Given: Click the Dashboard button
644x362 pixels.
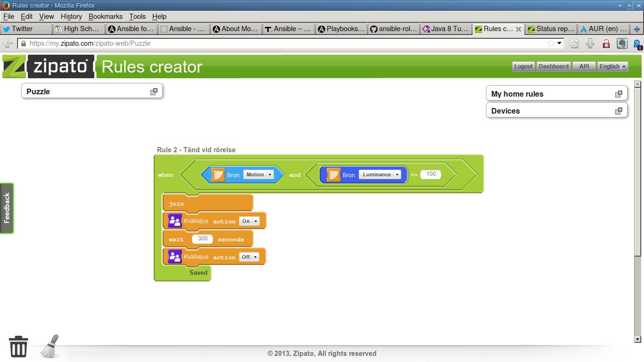Looking at the screenshot, I should (553, 66).
